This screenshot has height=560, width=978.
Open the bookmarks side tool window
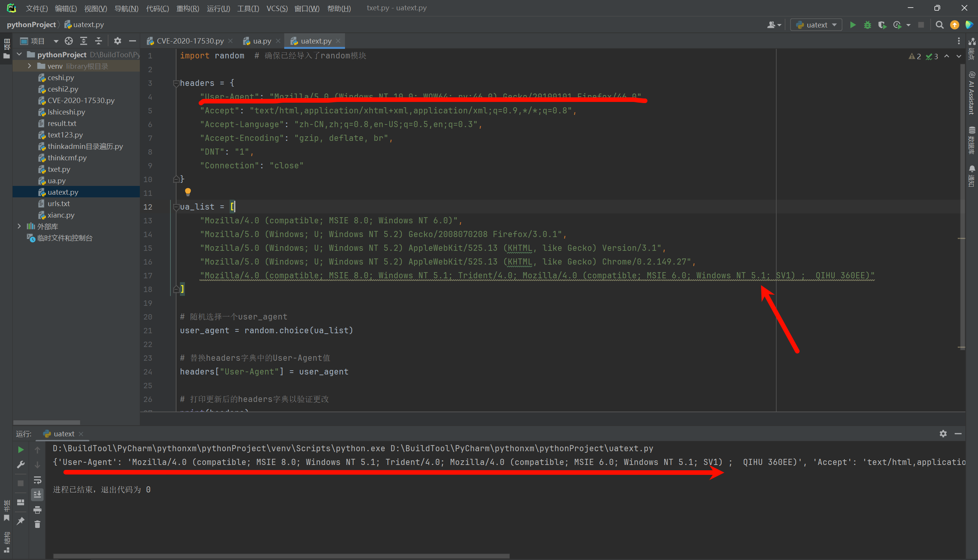pyautogui.click(x=6, y=510)
